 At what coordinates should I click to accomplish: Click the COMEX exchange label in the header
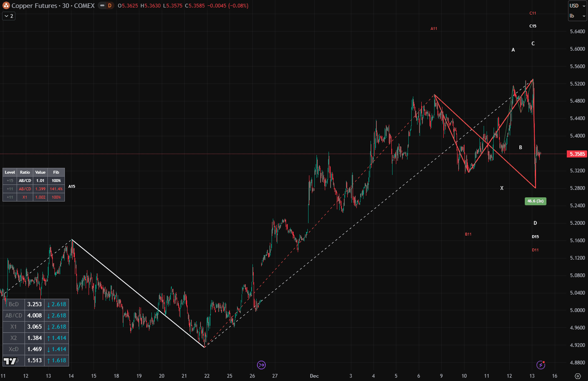[84, 6]
